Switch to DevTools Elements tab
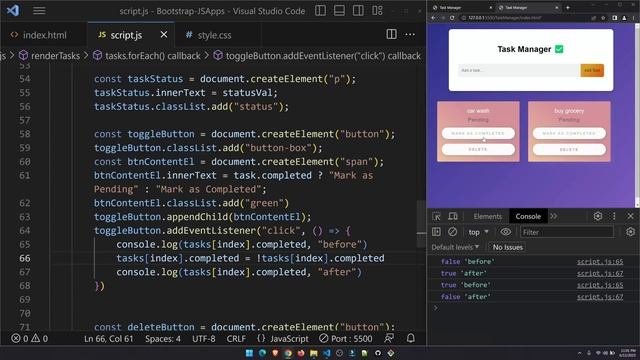This screenshot has height=360, width=640. pos(487,217)
